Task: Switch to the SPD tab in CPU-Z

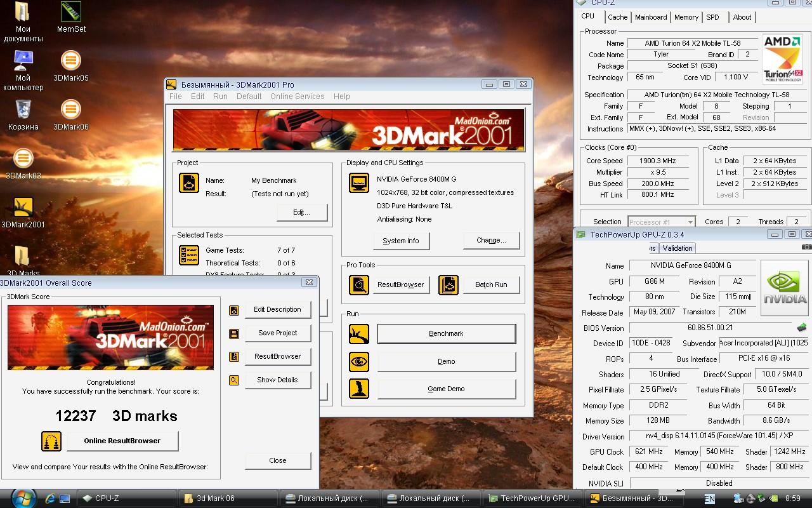Action: (x=712, y=17)
